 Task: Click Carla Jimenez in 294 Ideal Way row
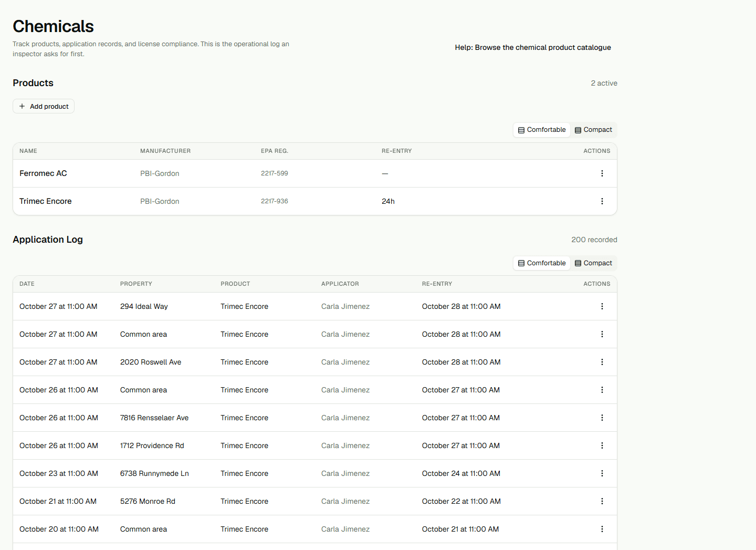345,306
